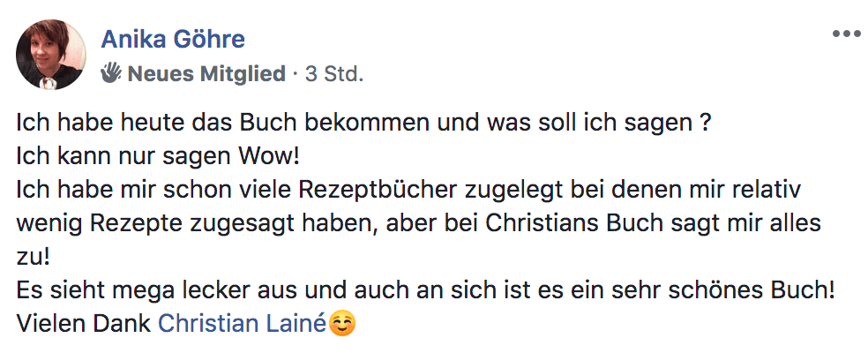Click the waving hand new member icon
This screenshot has width=868, height=353.
[x=112, y=73]
